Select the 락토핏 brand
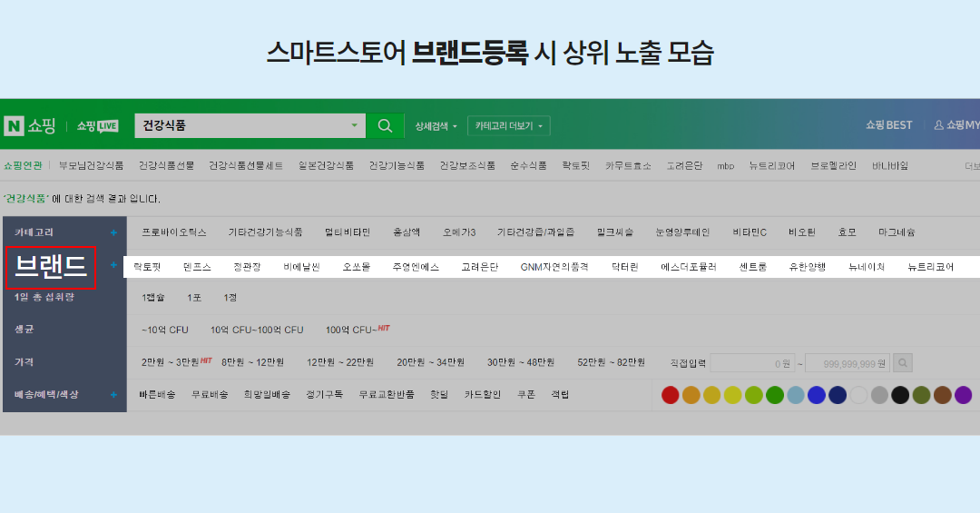Viewport: 980px width, 513px height. (148, 267)
